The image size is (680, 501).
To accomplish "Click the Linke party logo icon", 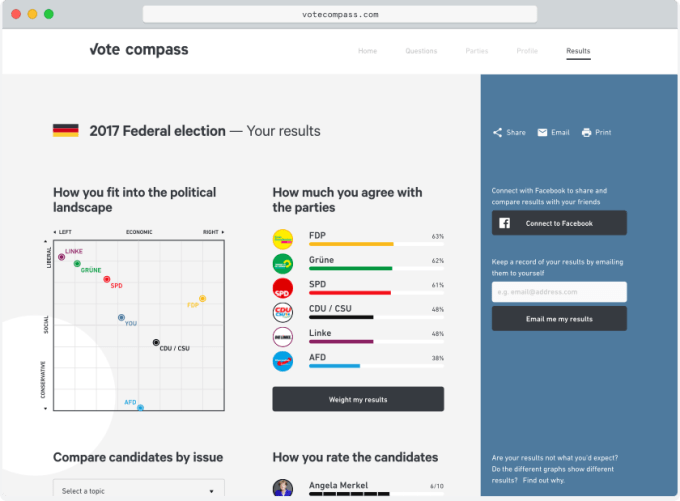I will coord(283,337).
